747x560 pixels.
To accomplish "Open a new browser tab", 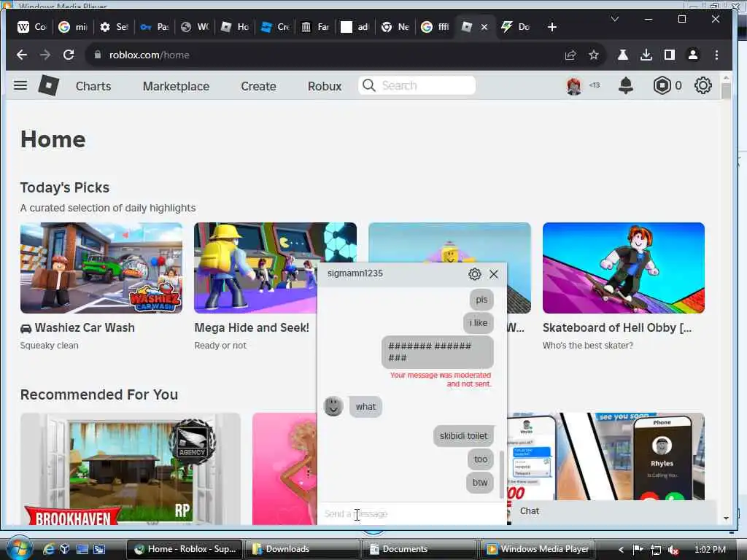I will tap(551, 27).
